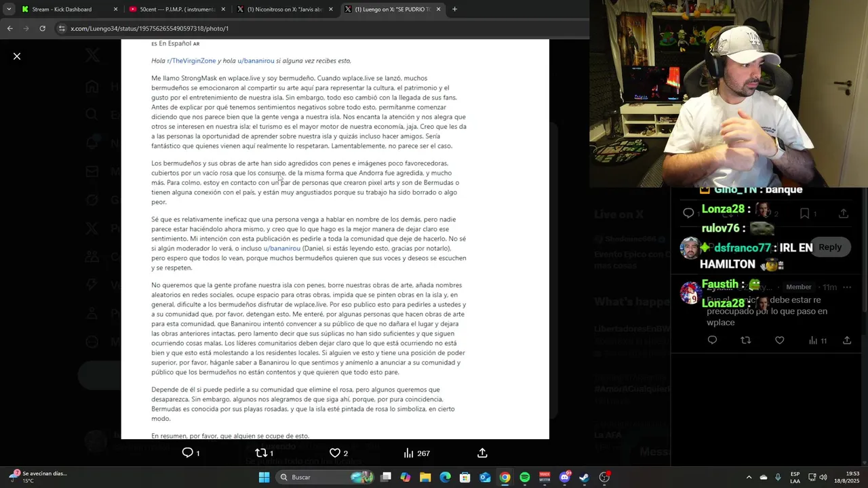The width and height of the screenshot is (868, 488).
Task: Switch to 50cent P.I.M.P. YouTube tab
Action: point(177,9)
